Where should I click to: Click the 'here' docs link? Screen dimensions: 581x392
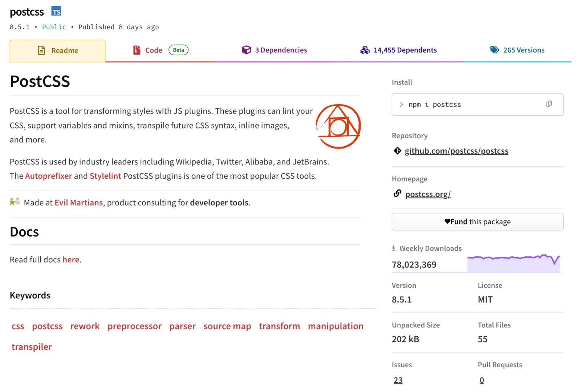[71, 260]
